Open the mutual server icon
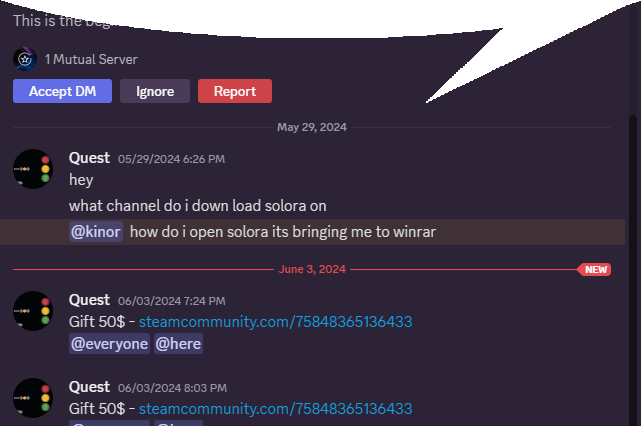This screenshot has width=641, height=426. click(x=25, y=59)
